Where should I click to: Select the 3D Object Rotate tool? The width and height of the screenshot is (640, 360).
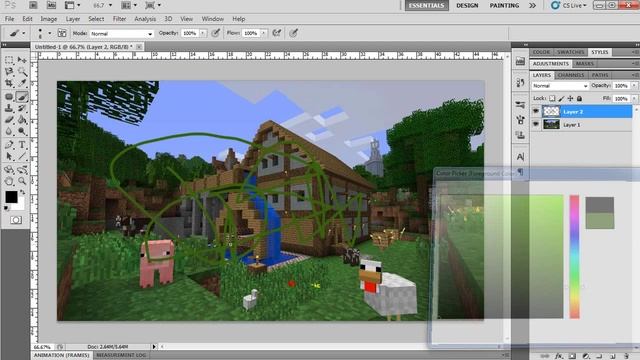point(9,170)
